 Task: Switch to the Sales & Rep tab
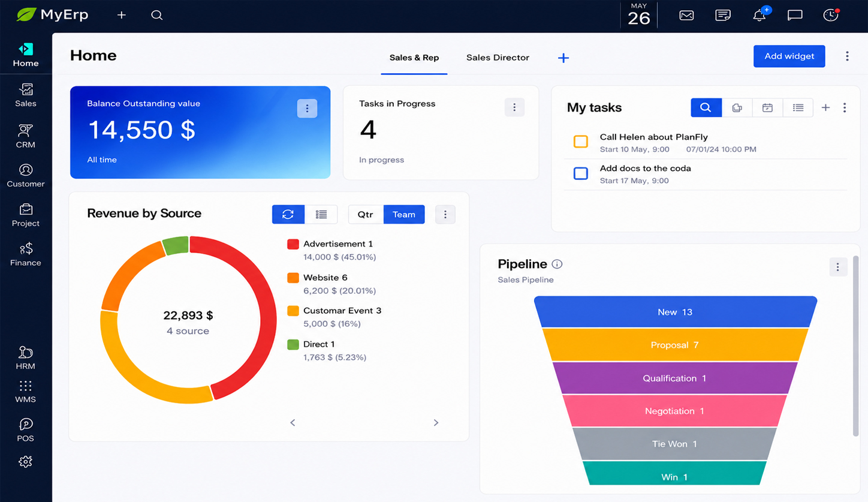414,58
